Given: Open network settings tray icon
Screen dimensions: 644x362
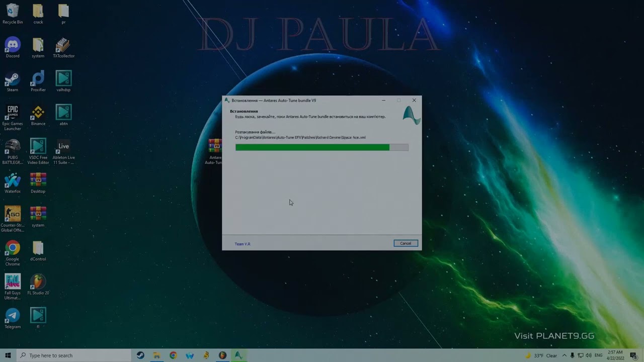Looking at the screenshot, I should pos(581,355).
